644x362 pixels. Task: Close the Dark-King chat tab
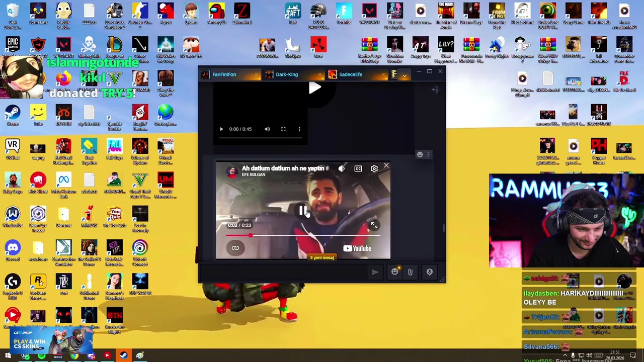pos(320,75)
